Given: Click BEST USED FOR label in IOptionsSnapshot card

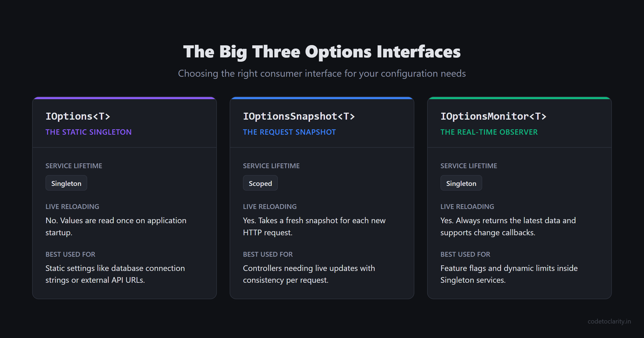Looking at the screenshot, I should point(268,254).
